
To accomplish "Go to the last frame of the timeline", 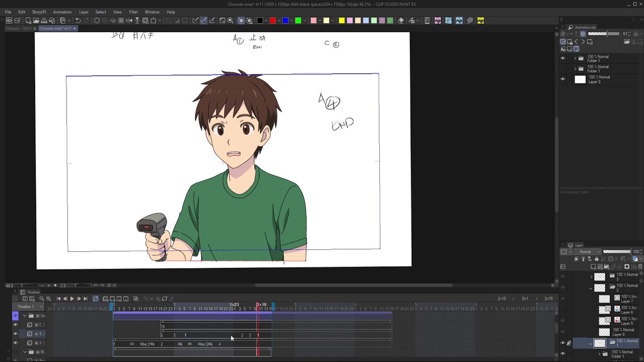I will (86, 299).
